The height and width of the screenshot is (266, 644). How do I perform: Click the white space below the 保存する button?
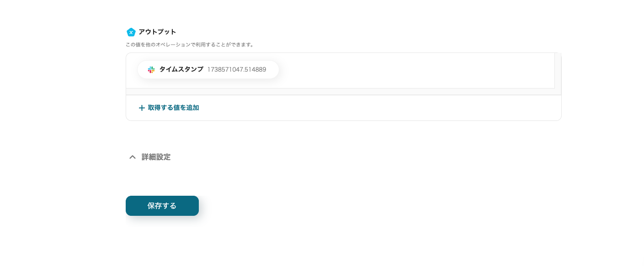(162, 242)
